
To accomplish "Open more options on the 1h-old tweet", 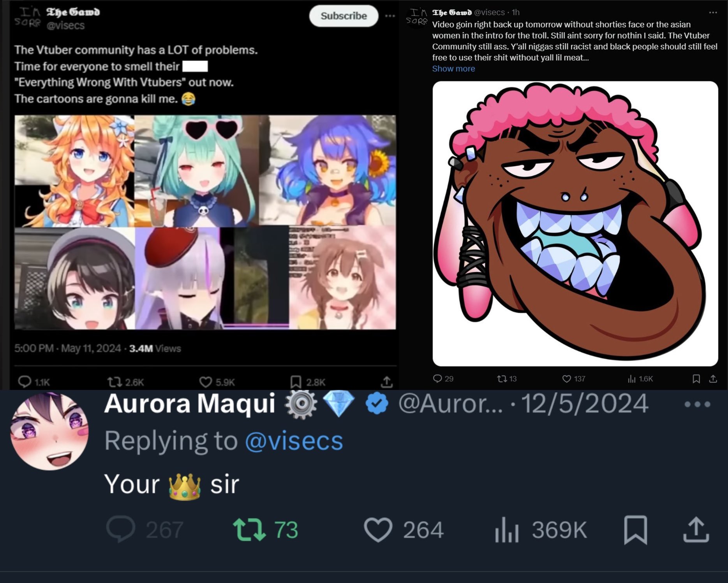I will pyautogui.click(x=713, y=12).
